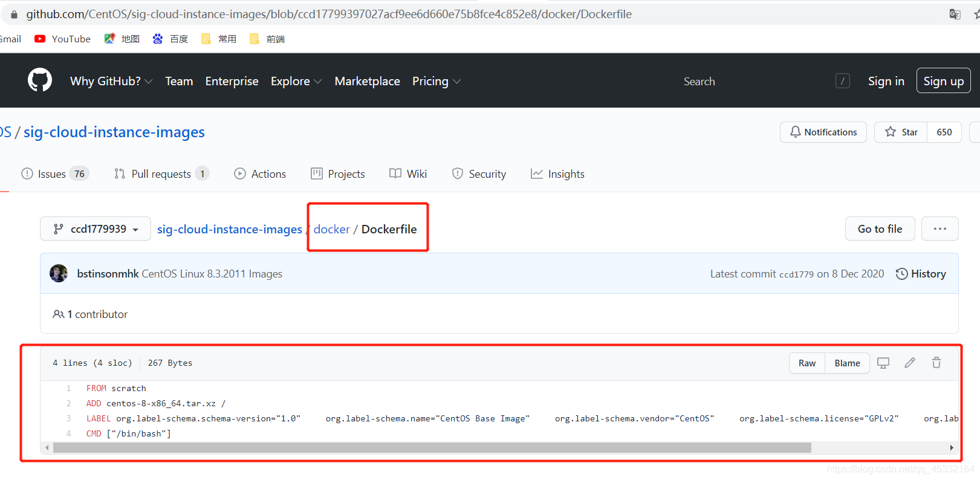Open the Insights tab
The height and width of the screenshot is (480, 980).
[557, 174]
